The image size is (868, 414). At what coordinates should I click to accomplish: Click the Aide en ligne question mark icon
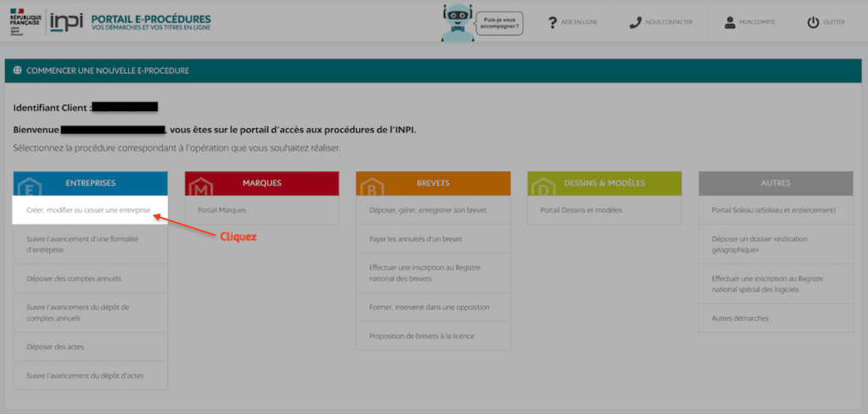coord(552,22)
